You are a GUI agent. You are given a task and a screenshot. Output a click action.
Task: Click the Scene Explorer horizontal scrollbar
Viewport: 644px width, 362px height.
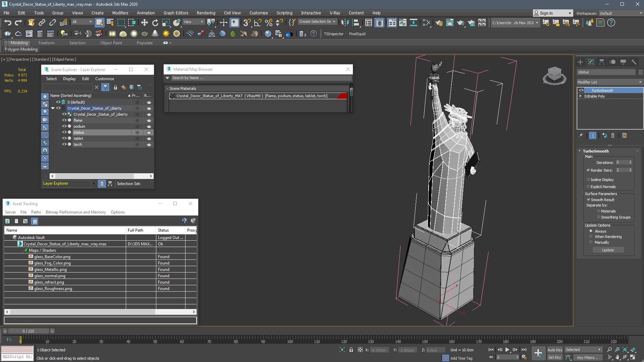click(x=102, y=176)
